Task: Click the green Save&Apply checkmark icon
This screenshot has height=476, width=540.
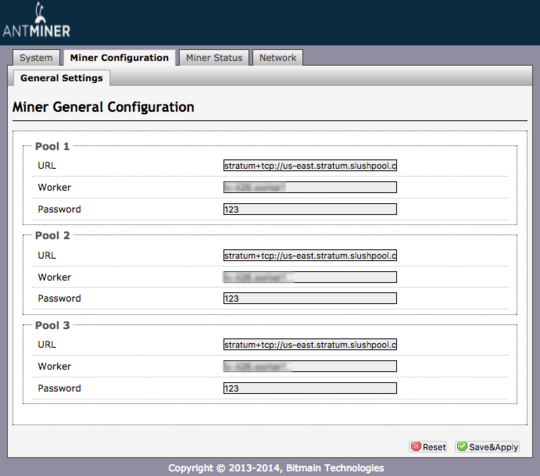Action: pos(462,446)
